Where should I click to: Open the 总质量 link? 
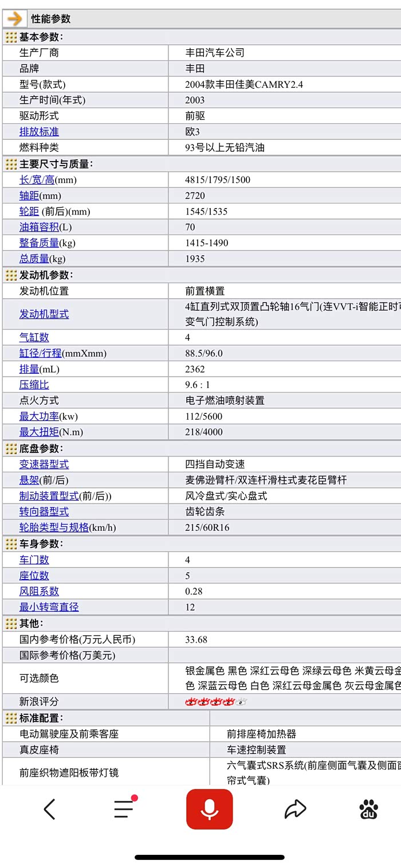pos(34,259)
